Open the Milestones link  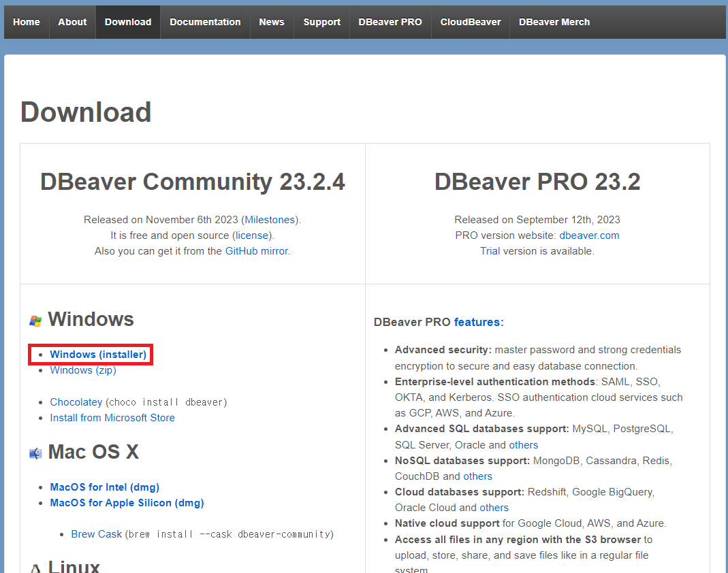pyautogui.click(x=270, y=219)
